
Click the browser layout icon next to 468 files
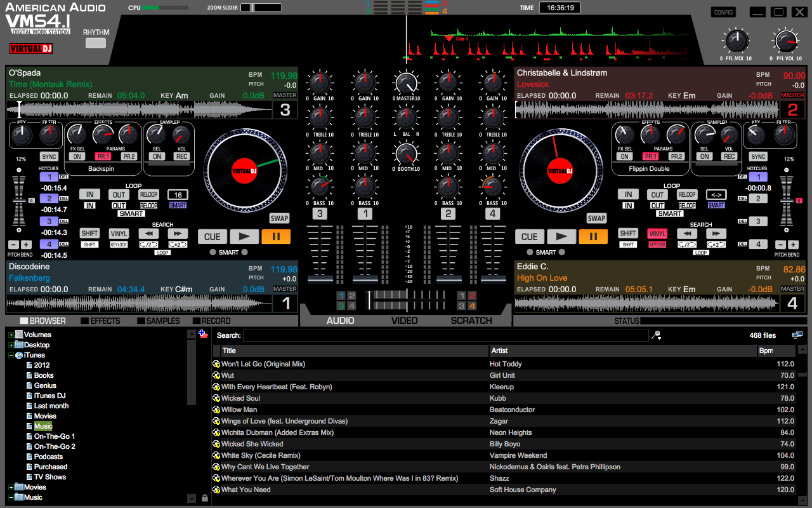tap(797, 335)
